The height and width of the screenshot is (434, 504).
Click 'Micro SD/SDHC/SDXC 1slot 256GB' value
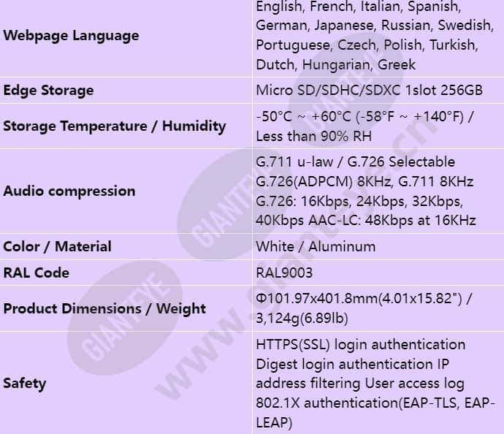370,90
